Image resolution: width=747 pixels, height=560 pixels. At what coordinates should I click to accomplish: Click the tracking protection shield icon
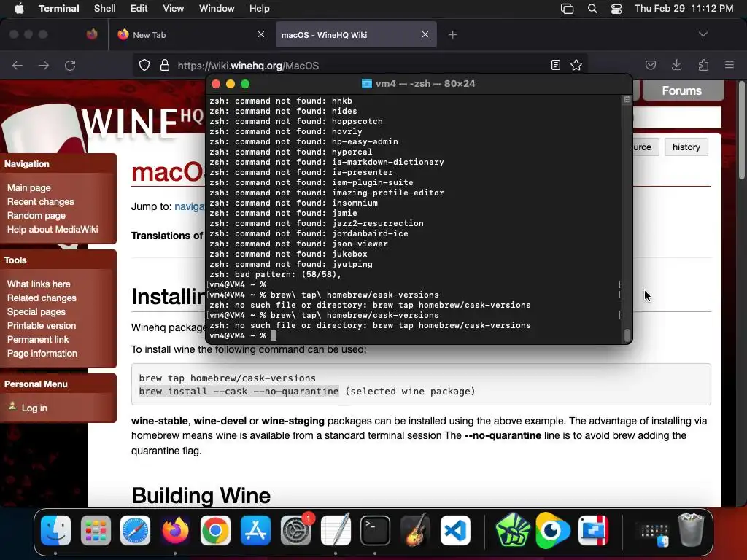(x=144, y=65)
